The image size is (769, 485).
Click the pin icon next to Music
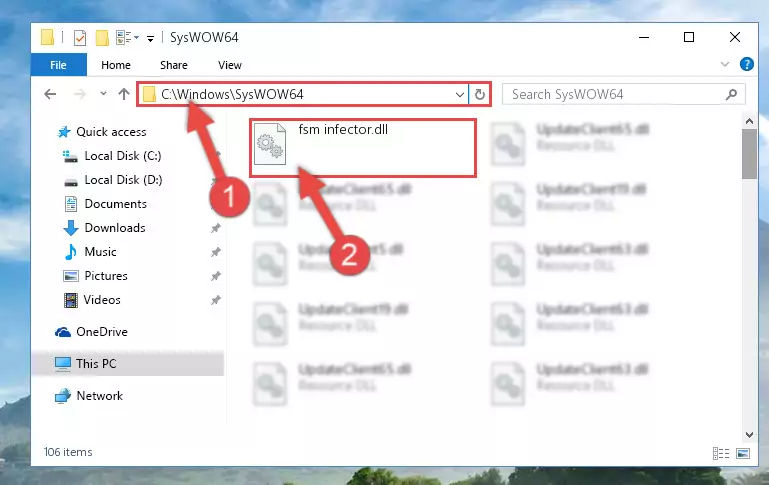click(215, 252)
